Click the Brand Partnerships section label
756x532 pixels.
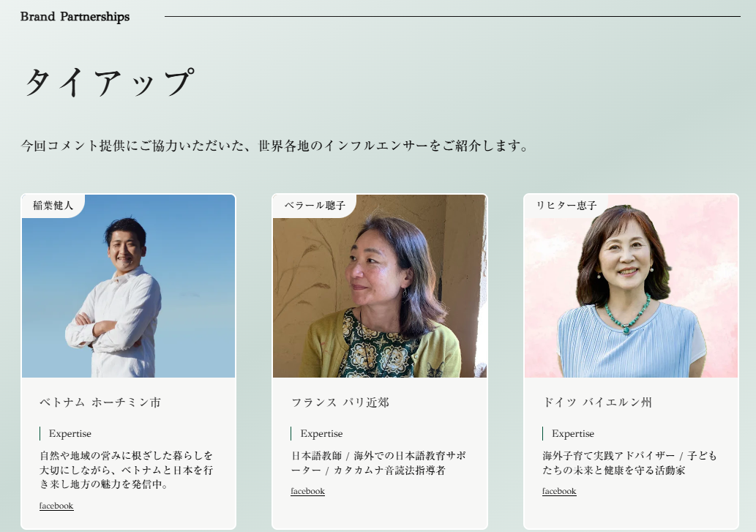click(75, 16)
